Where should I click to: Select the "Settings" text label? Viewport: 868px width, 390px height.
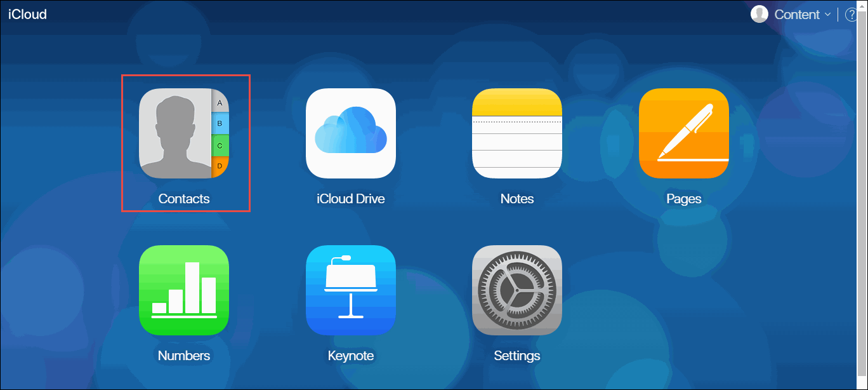click(x=517, y=356)
